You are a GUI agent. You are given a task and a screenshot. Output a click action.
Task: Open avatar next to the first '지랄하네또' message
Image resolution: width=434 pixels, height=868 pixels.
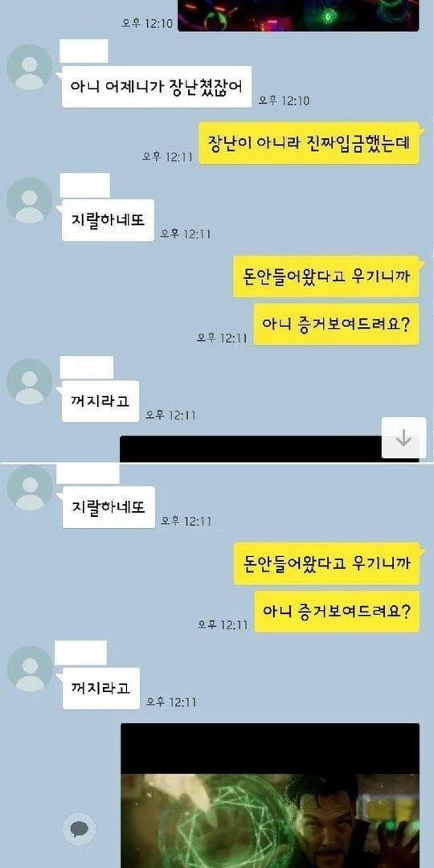(x=30, y=200)
